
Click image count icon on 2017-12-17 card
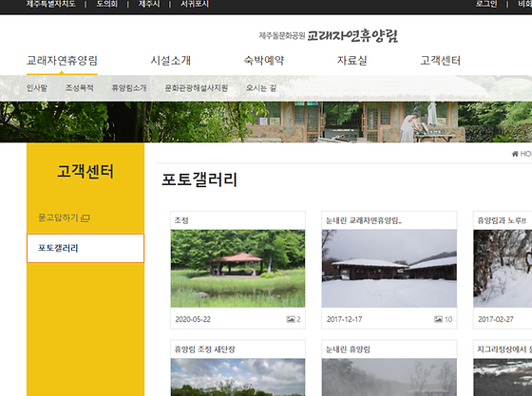click(x=438, y=319)
